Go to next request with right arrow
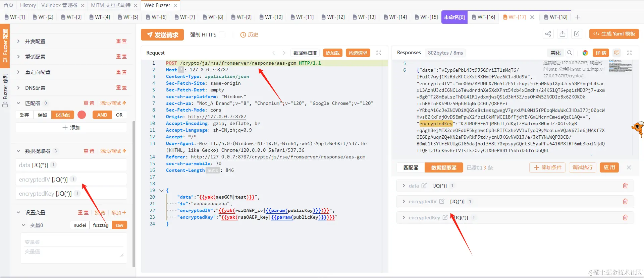This screenshot has width=644, height=278. (x=284, y=53)
